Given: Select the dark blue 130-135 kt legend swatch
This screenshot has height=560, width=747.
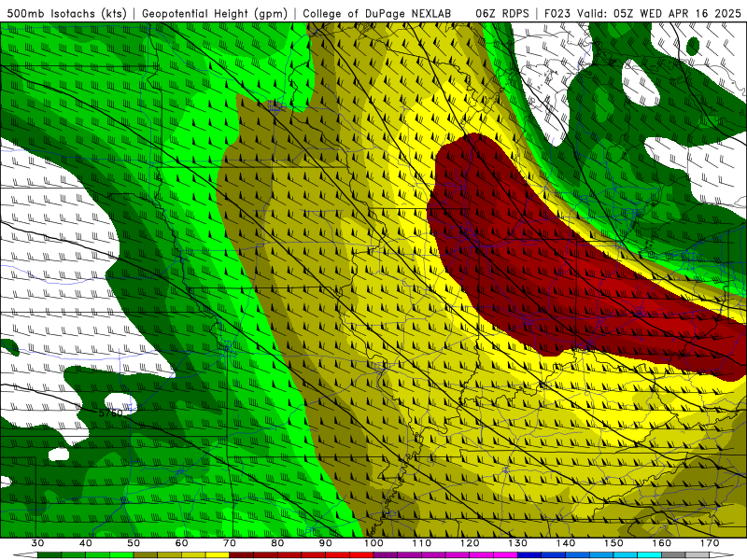Looking at the screenshot, I should pos(529,554).
